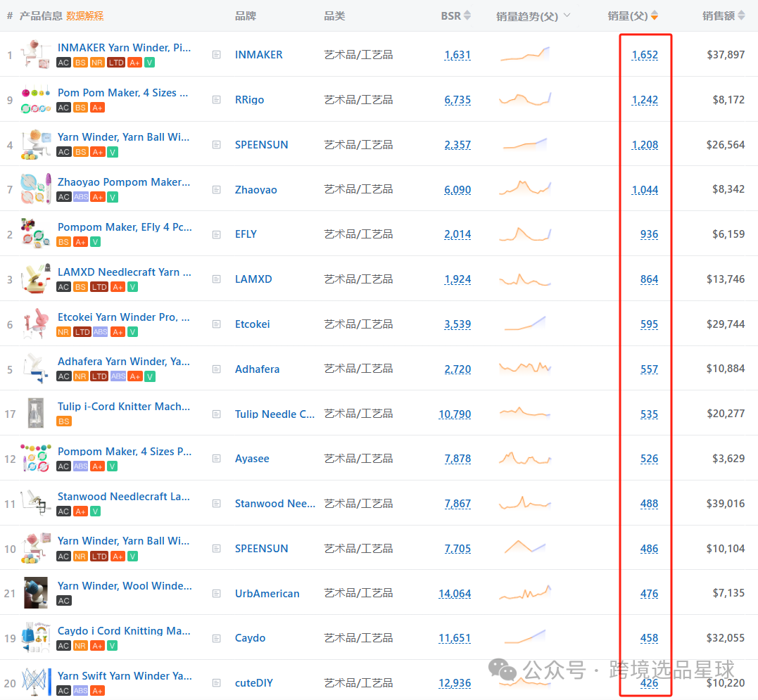Click the BS badge under Tulip i-Cord Knitter

64,421
